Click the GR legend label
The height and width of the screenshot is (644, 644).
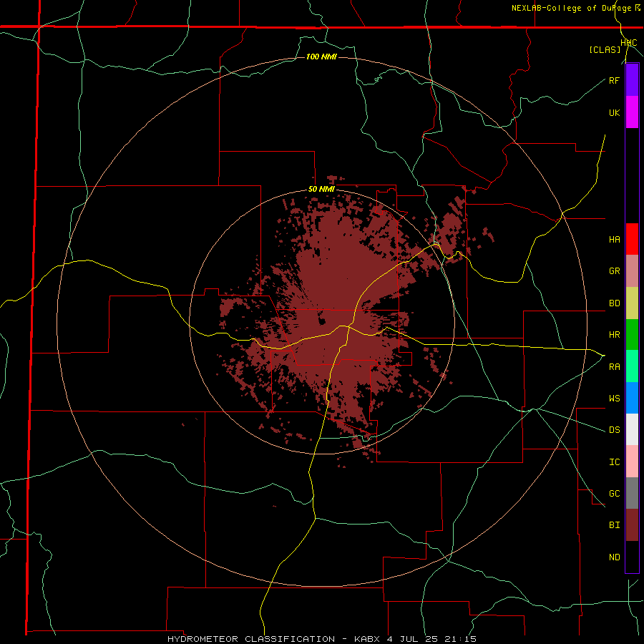click(614, 271)
